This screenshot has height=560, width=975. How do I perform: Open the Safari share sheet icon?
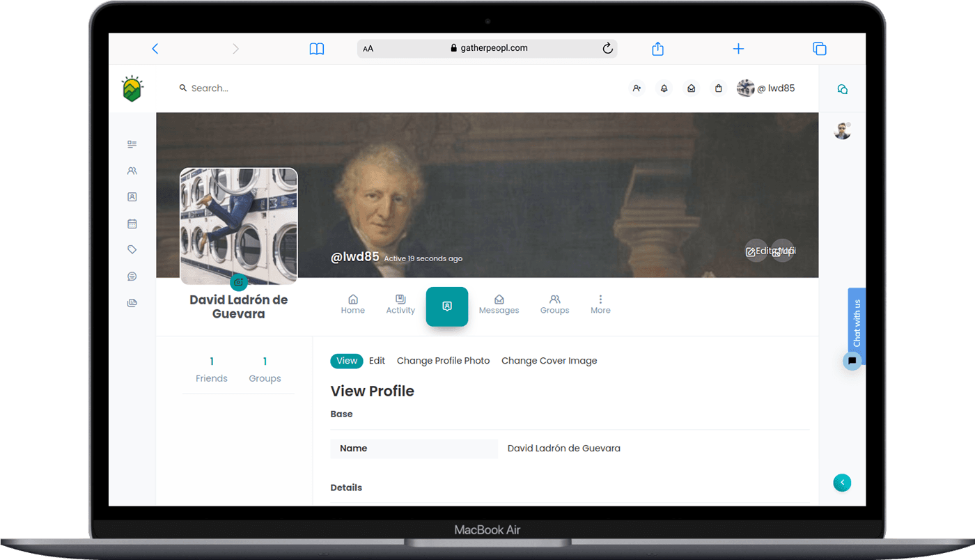click(x=657, y=48)
